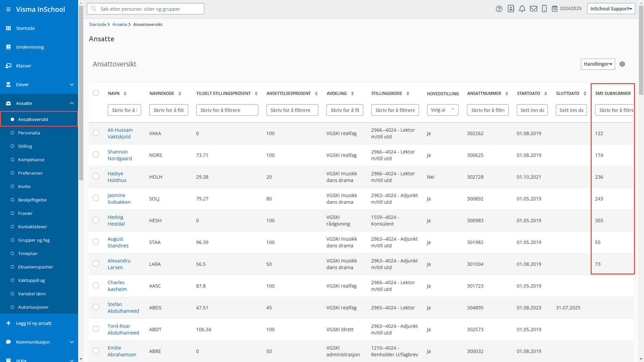The image size is (644, 362).
Task: Open Tord-Roar Abdulhameed's profile link
Action: click(123, 329)
